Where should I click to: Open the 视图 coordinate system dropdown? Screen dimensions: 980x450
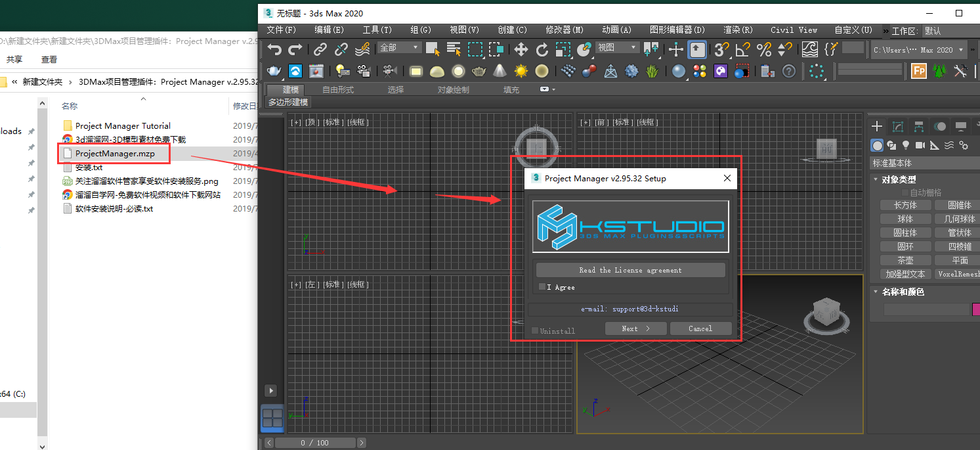617,47
